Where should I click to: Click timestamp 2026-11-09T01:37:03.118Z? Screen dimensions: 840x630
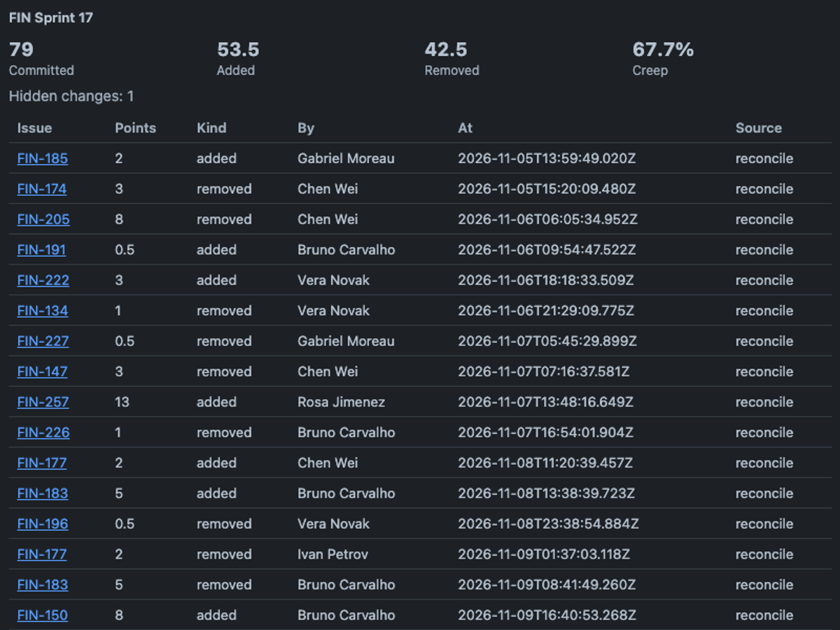[x=544, y=554]
